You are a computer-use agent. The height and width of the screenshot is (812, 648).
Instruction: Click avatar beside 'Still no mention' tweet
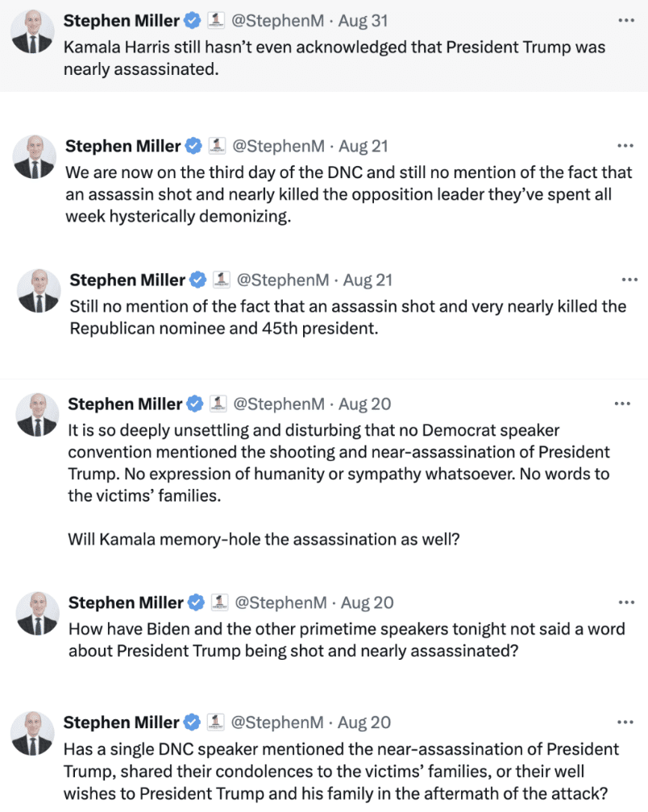(x=39, y=291)
